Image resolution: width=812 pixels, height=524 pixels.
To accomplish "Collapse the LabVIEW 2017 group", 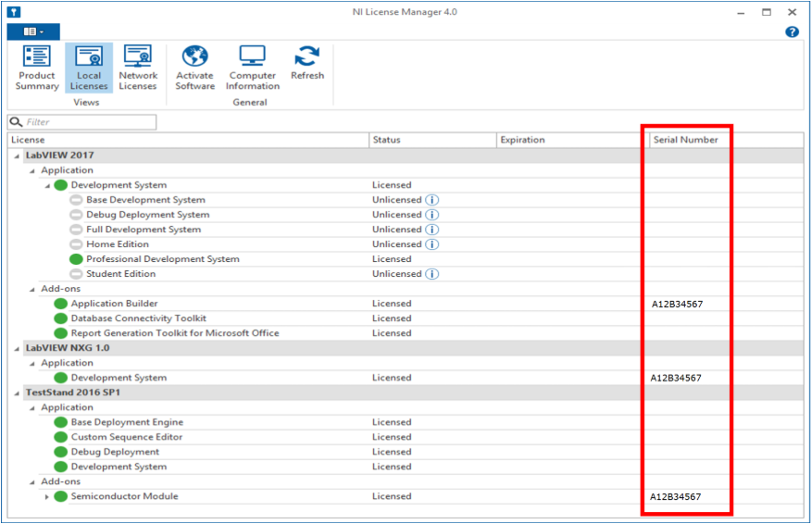I will tap(17, 156).
